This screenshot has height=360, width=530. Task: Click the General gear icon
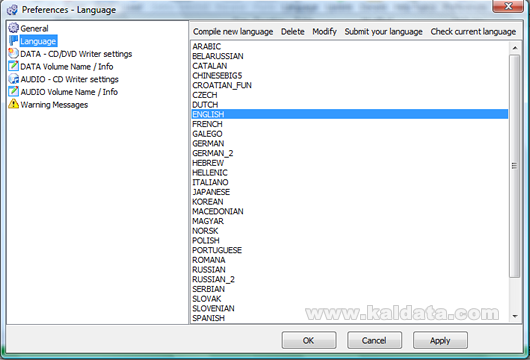coord(14,28)
